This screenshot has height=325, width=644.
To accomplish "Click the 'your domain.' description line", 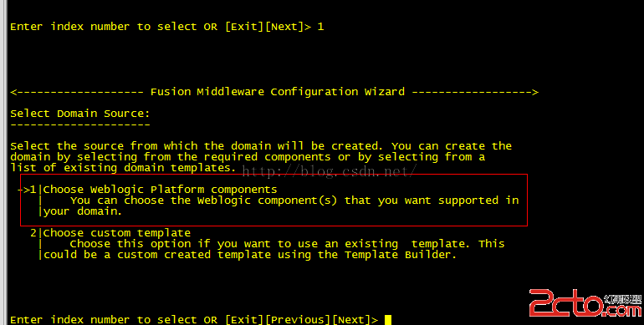I will tap(83, 211).
